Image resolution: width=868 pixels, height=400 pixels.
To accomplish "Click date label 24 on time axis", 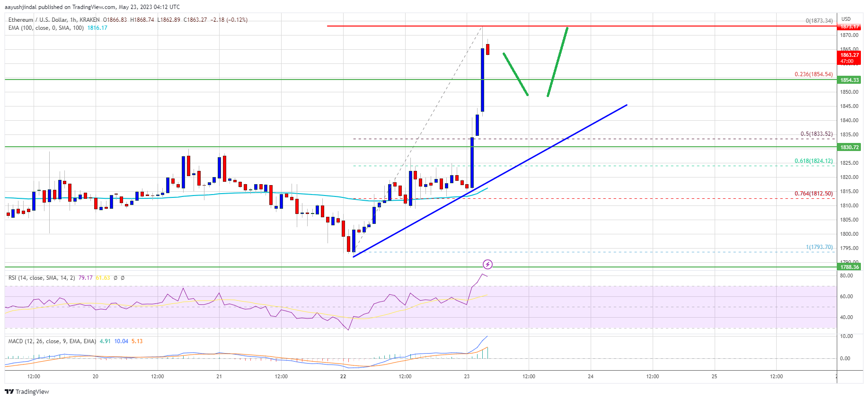I will 591,377.
